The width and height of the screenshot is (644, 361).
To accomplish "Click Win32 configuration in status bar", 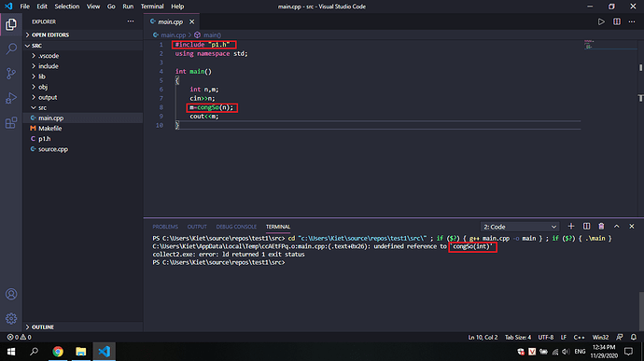I will (600, 337).
